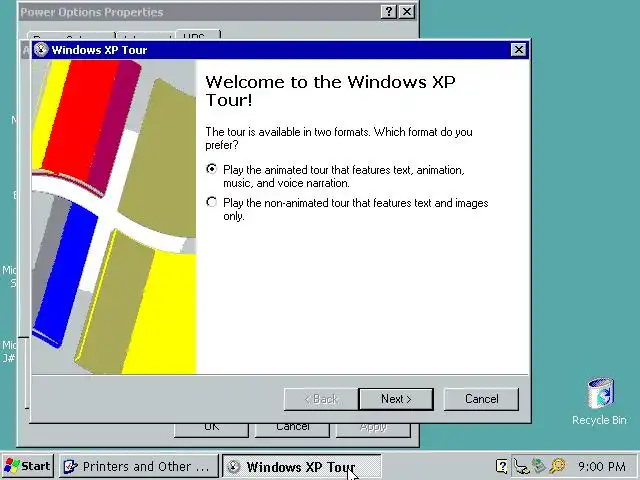
Task: Click the Windows flag artwork in tour
Action: (x=114, y=217)
